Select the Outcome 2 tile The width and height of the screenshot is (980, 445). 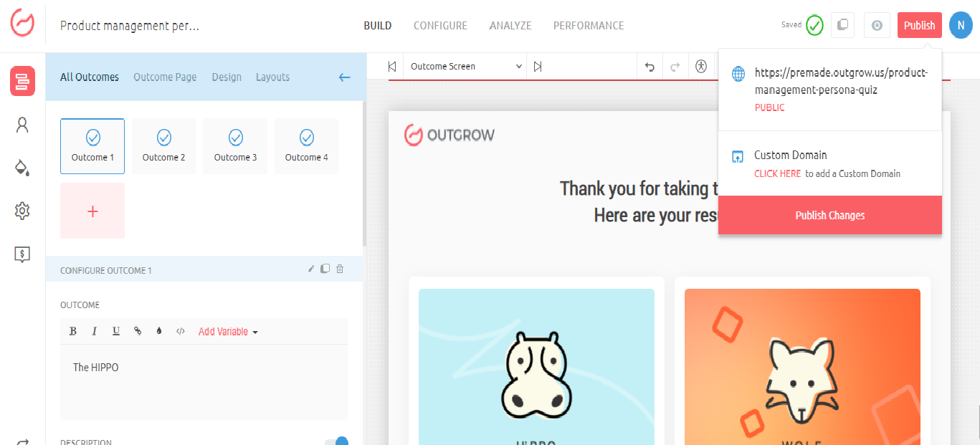click(x=163, y=146)
